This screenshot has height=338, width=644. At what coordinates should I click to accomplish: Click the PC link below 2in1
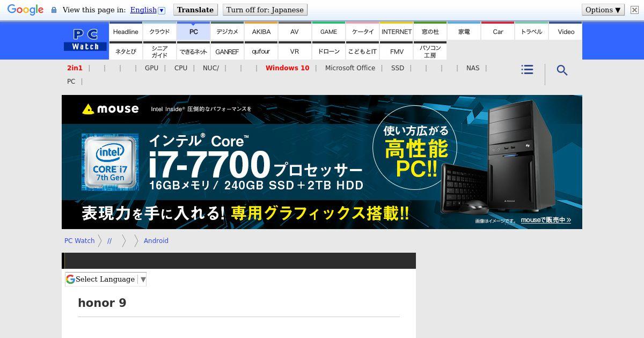coord(71,81)
